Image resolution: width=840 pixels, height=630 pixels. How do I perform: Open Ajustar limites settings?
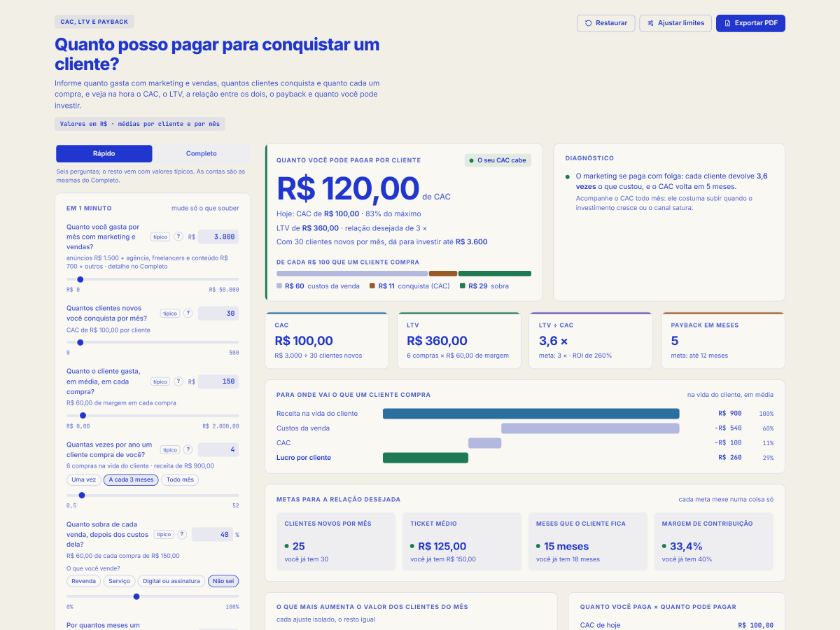click(x=675, y=23)
